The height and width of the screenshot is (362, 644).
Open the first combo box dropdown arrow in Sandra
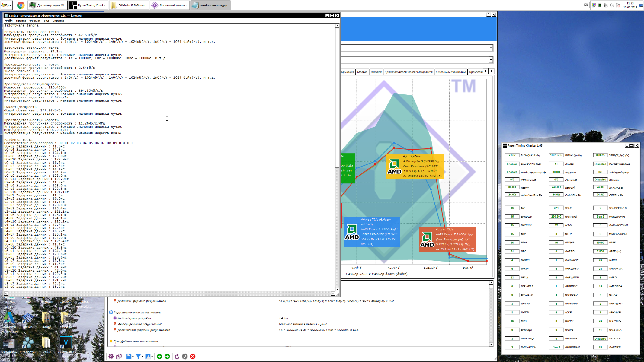click(x=491, y=48)
